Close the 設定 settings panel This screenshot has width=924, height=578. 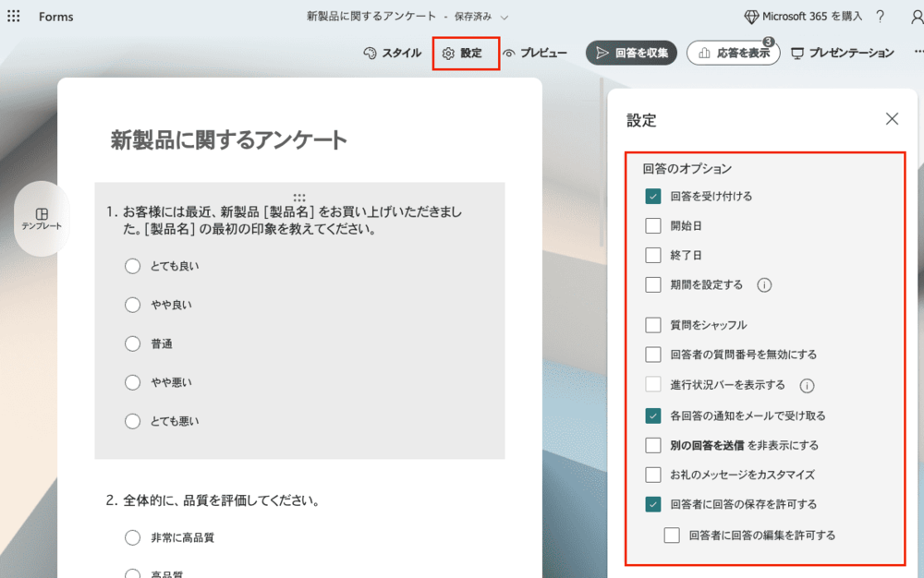coord(892,118)
